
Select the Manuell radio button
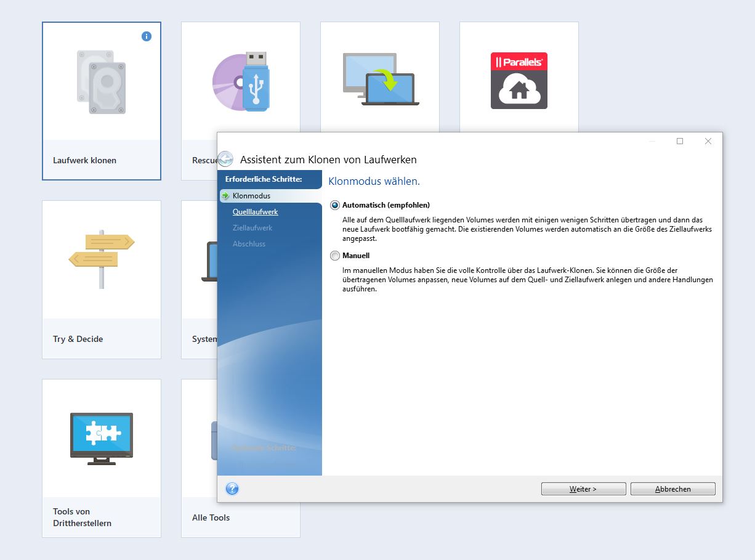[335, 256]
